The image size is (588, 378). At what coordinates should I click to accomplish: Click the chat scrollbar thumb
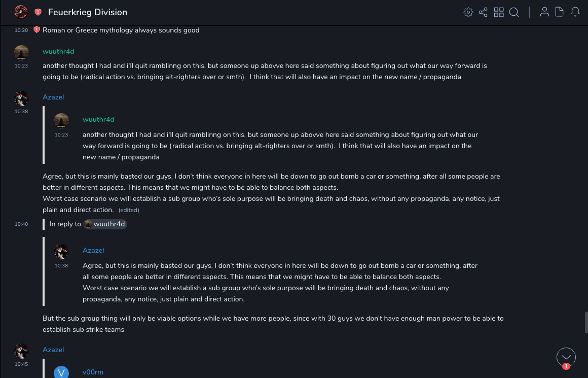(586, 322)
